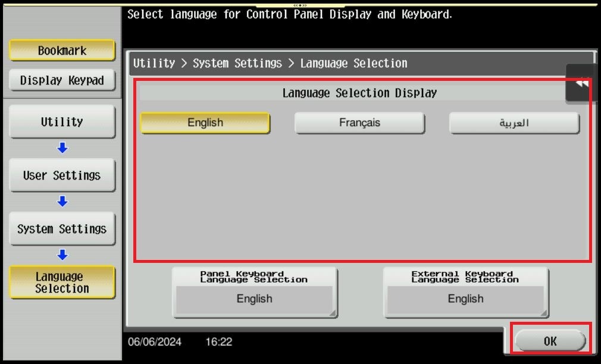The image size is (601, 364).
Task: Select English as display language
Action: [205, 123]
